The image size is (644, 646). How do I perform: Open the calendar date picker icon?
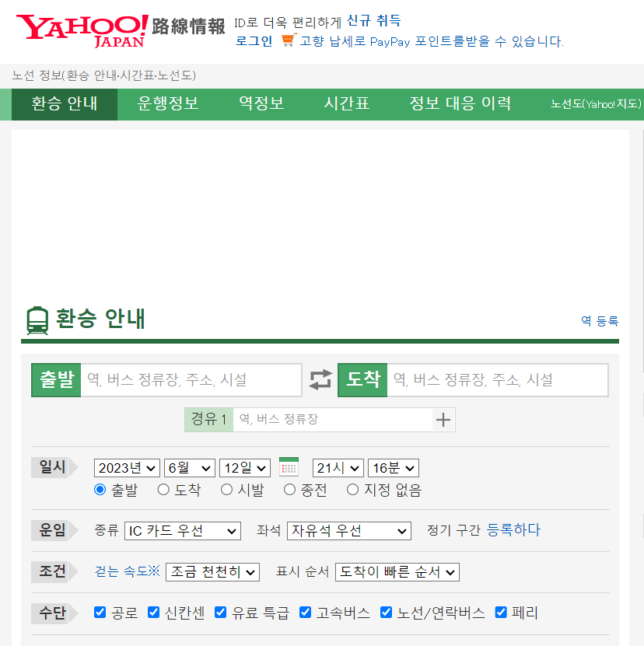[288, 466]
